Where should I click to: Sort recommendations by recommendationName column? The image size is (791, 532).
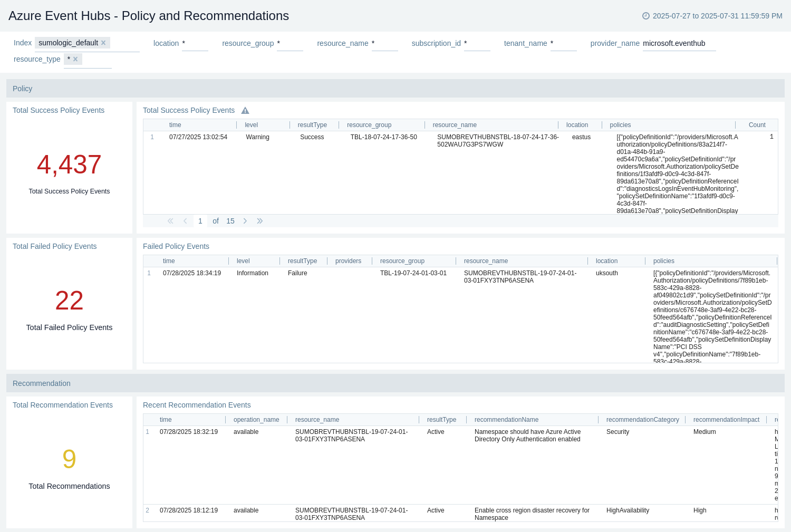pyautogui.click(x=506, y=420)
